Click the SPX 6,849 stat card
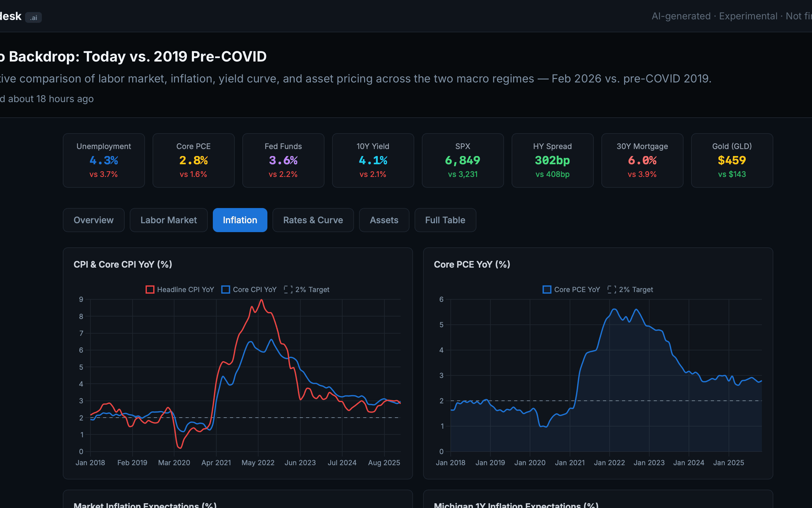Image resolution: width=812 pixels, height=508 pixels. click(x=462, y=160)
